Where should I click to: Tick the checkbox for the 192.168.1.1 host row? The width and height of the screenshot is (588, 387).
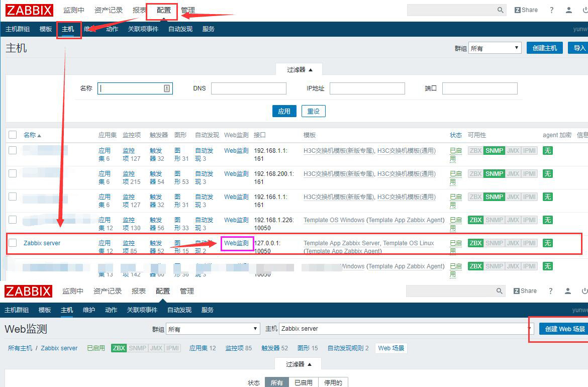13,150
